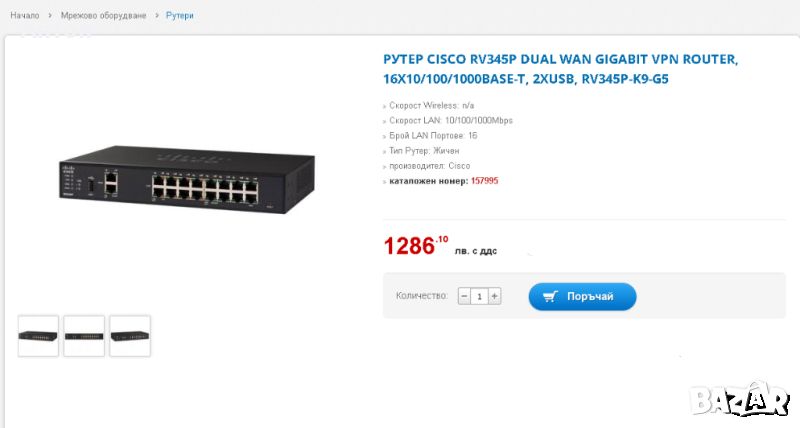Click the product title heading
Image resolution: width=800 pixels, height=428 pixels.
click(x=561, y=69)
